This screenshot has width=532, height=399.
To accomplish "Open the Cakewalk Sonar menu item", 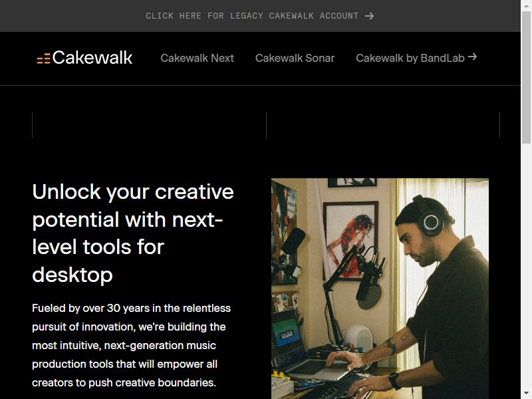I will click(x=295, y=58).
